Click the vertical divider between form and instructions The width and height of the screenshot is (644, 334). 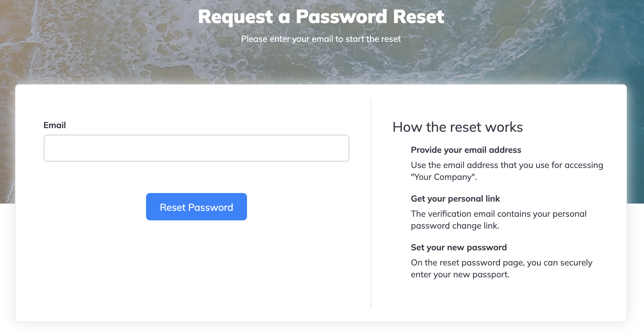click(371, 203)
